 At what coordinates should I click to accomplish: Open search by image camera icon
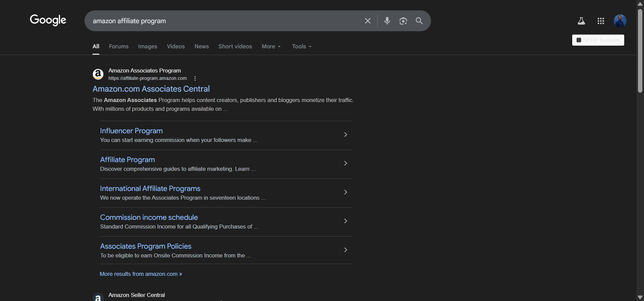pyautogui.click(x=403, y=21)
